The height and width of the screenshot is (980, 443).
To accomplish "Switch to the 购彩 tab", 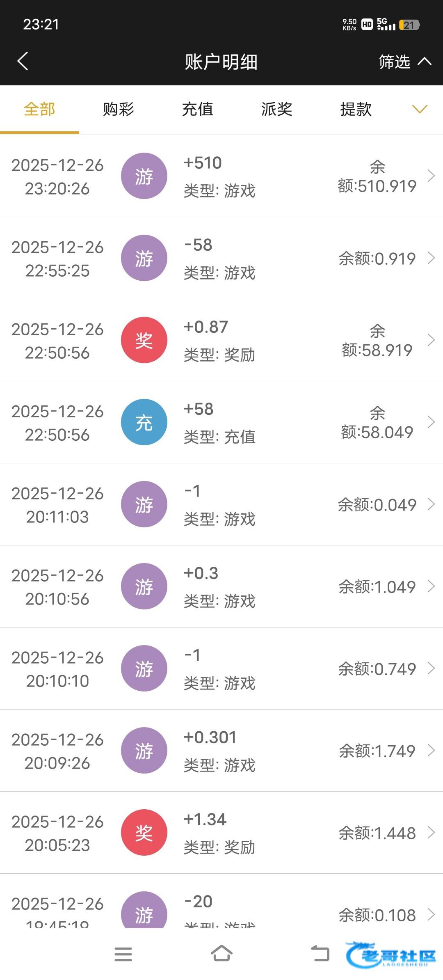I will (x=119, y=110).
